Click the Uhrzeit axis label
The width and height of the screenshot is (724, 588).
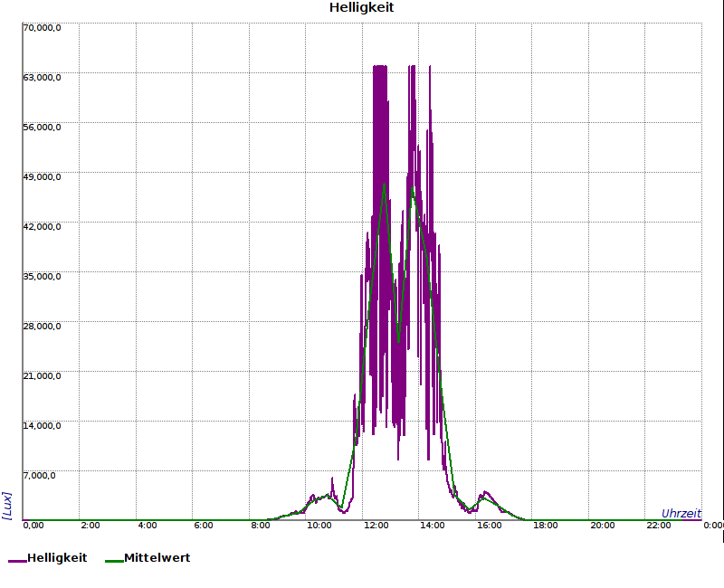681,513
